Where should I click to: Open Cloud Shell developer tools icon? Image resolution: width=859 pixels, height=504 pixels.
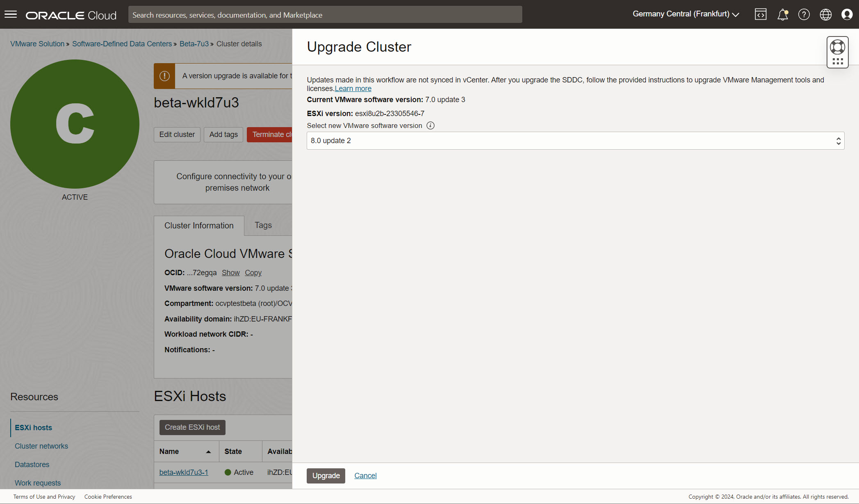[x=761, y=15]
